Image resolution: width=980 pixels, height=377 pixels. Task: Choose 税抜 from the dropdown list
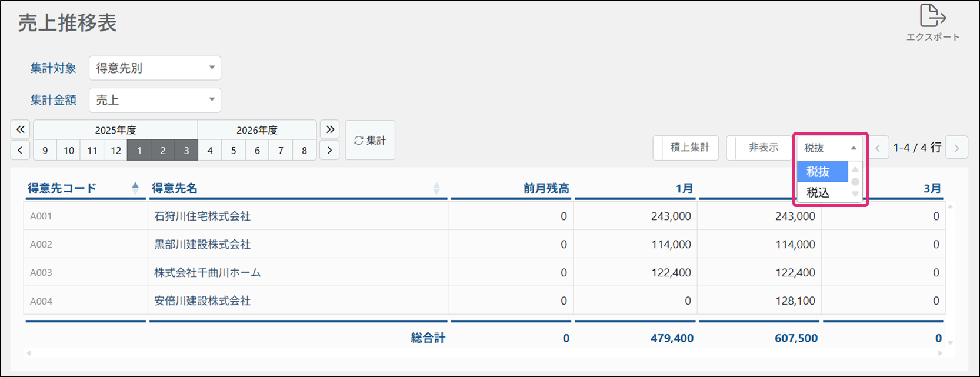pyautogui.click(x=818, y=172)
